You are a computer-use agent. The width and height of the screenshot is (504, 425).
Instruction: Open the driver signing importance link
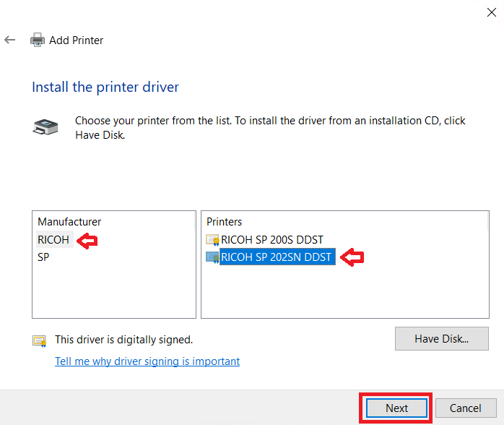pyautogui.click(x=147, y=361)
